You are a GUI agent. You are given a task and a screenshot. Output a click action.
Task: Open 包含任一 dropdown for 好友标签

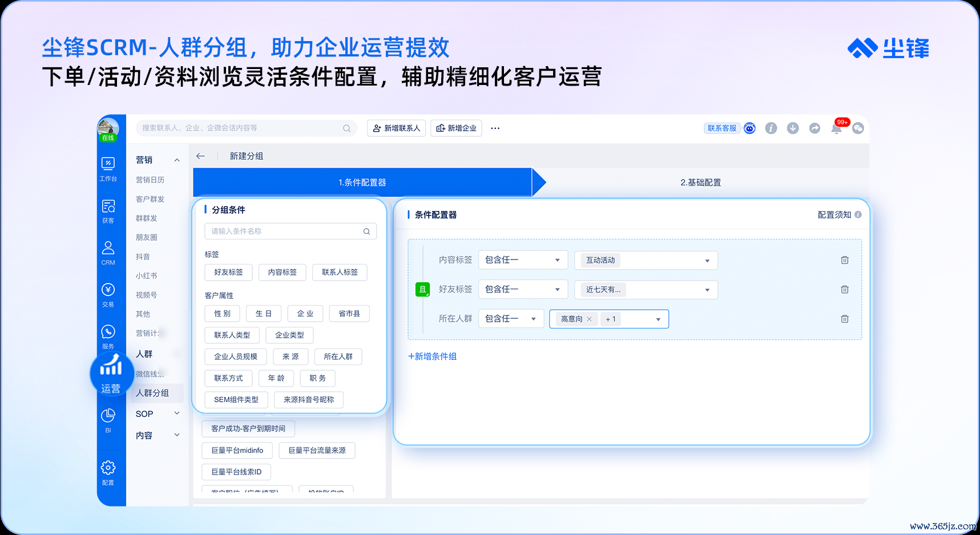click(x=523, y=289)
